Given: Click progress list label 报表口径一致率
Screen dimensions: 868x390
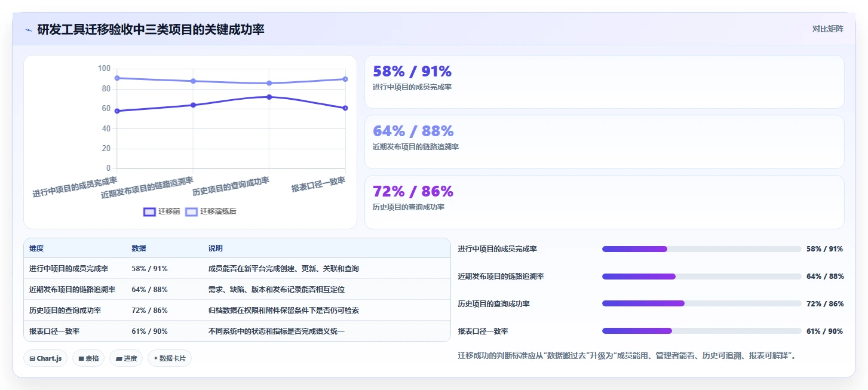Looking at the screenshot, I should [x=483, y=331].
